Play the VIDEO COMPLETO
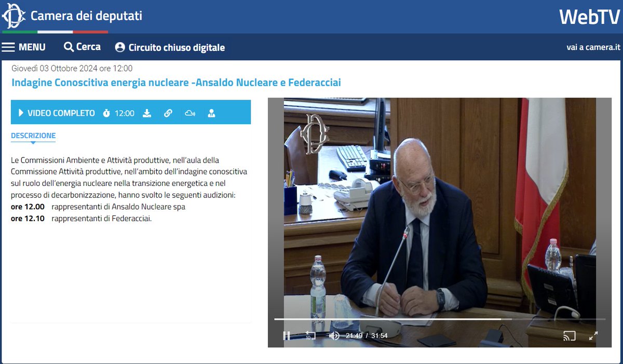Screen dimensions: 623x364 (57, 113)
